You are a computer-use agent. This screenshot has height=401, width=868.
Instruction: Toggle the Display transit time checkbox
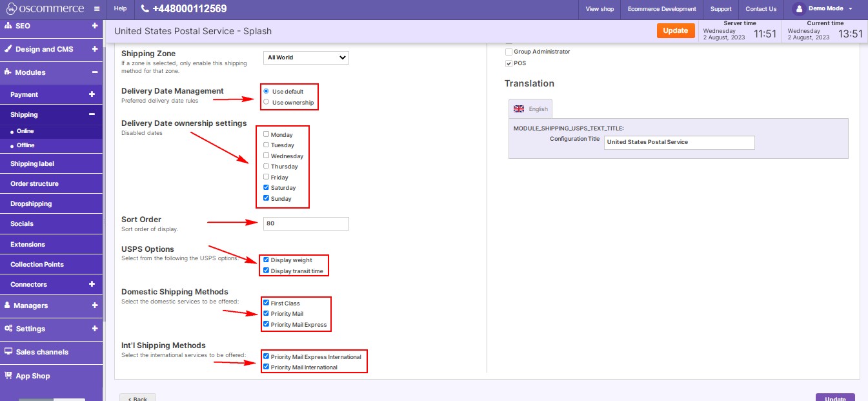(266, 271)
